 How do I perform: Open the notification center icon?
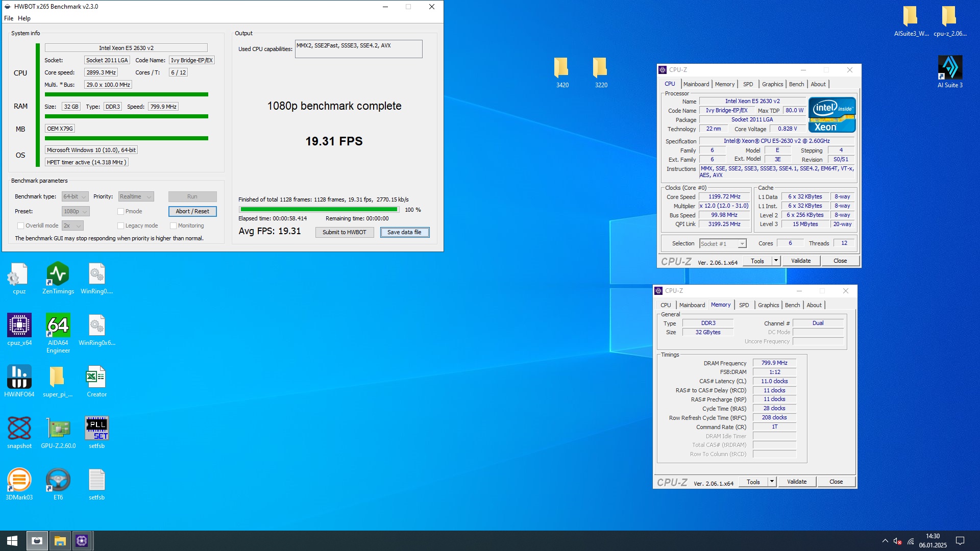[x=960, y=541]
